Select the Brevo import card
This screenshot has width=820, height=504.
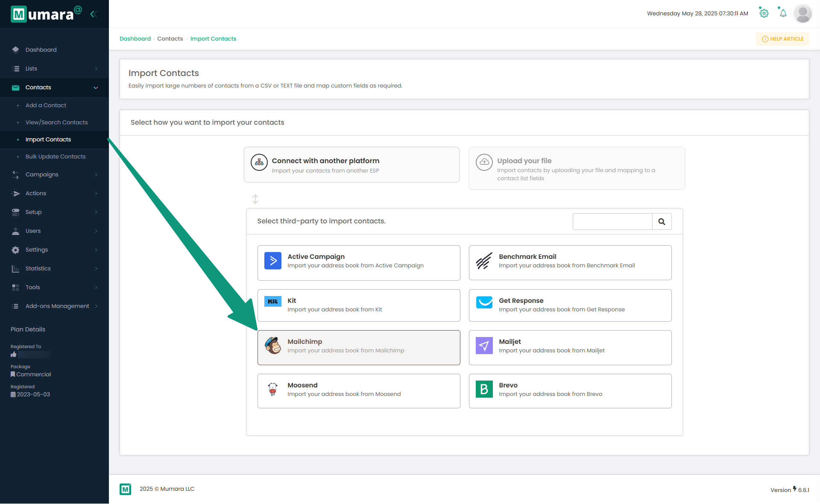570,391
